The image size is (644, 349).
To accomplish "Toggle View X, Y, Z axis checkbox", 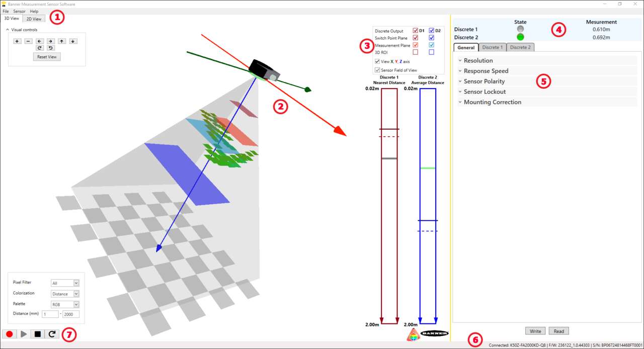I will [377, 61].
